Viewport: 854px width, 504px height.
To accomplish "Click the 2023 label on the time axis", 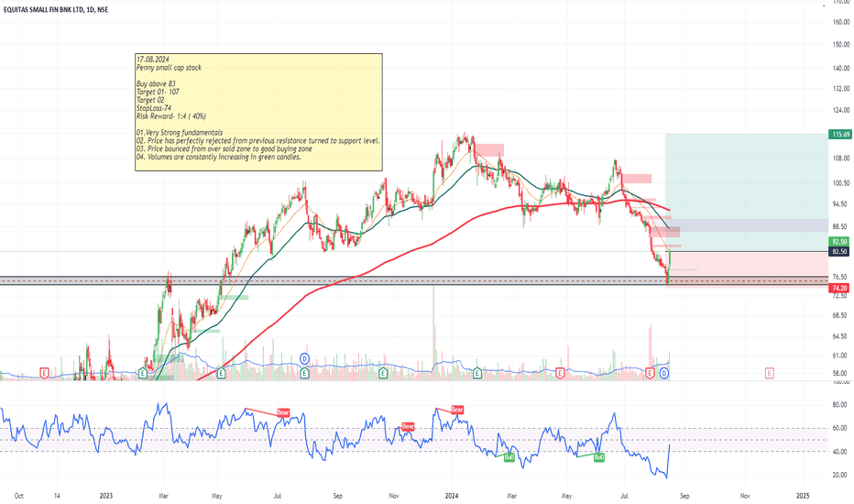I will 106,496.
